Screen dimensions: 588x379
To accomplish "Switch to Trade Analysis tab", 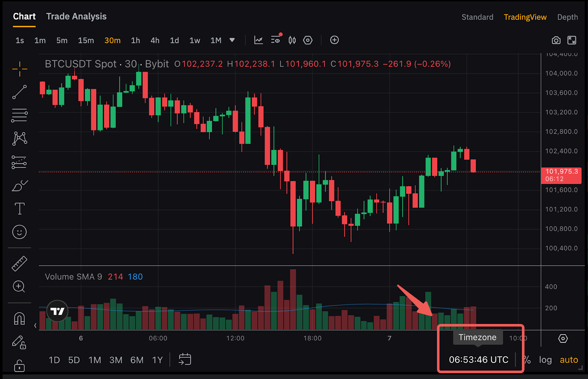I will pyautogui.click(x=76, y=17).
